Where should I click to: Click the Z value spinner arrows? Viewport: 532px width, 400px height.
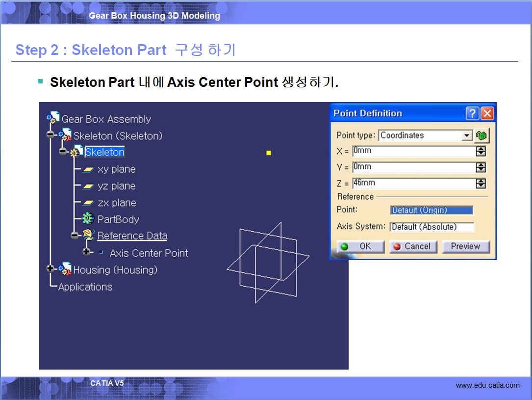(x=481, y=184)
